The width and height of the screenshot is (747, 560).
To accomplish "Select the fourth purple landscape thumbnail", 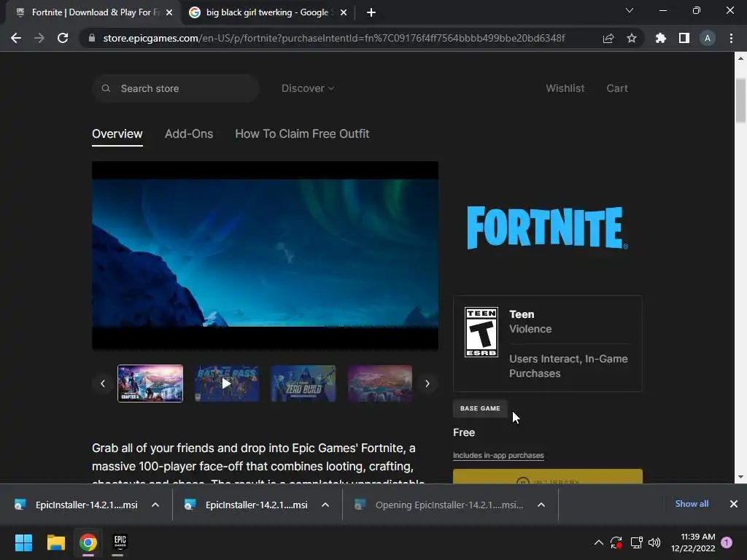I will pos(380,384).
